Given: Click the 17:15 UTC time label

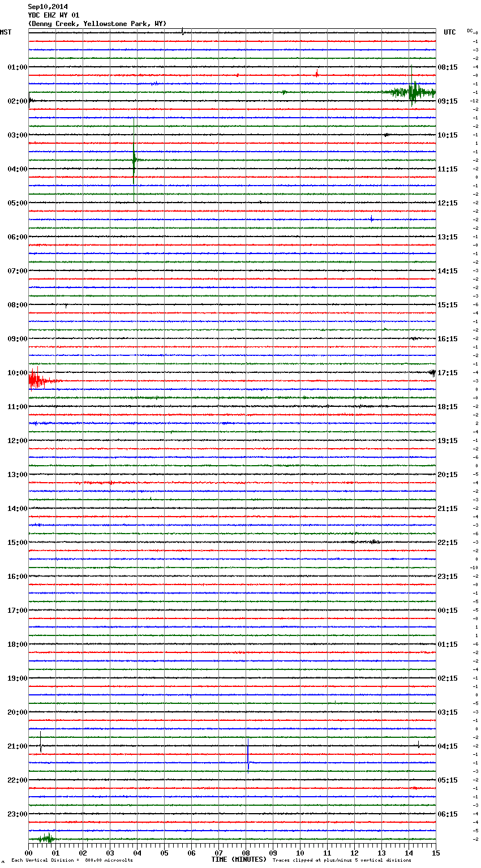Looking at the screenshot, I should pyautogui.click(x=448, y=373).
